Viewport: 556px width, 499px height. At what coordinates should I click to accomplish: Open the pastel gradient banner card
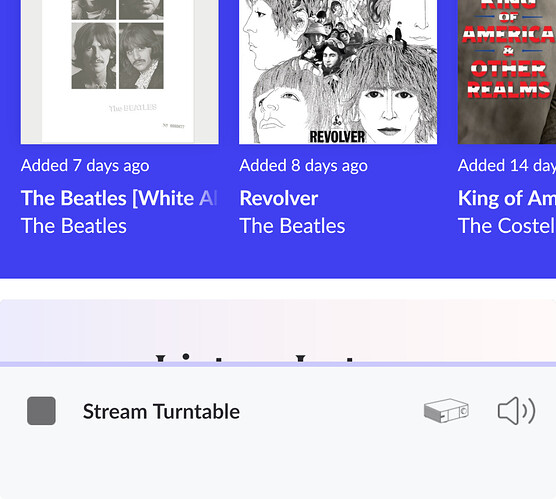tap(278, 331)
